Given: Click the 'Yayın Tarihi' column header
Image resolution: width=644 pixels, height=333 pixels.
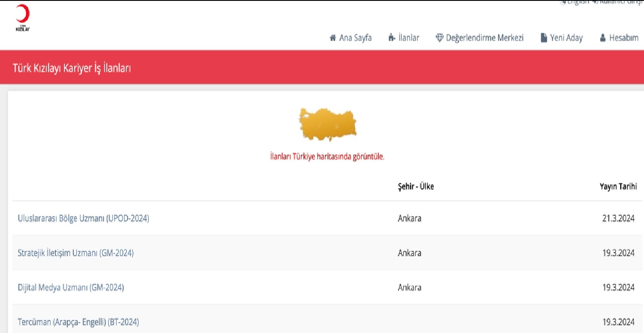Looking at the screenshot, I should click(x=618, y=186).
